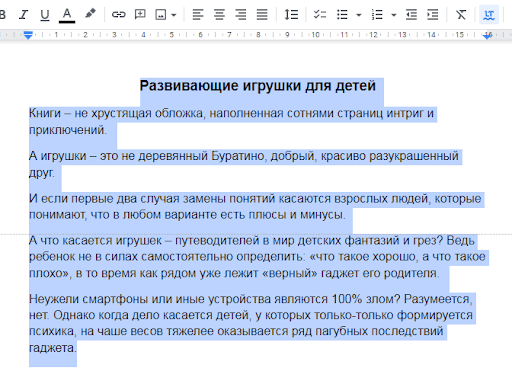Toggle bold formatting
This screenshot has width=512, height=371.
point(2,15)
